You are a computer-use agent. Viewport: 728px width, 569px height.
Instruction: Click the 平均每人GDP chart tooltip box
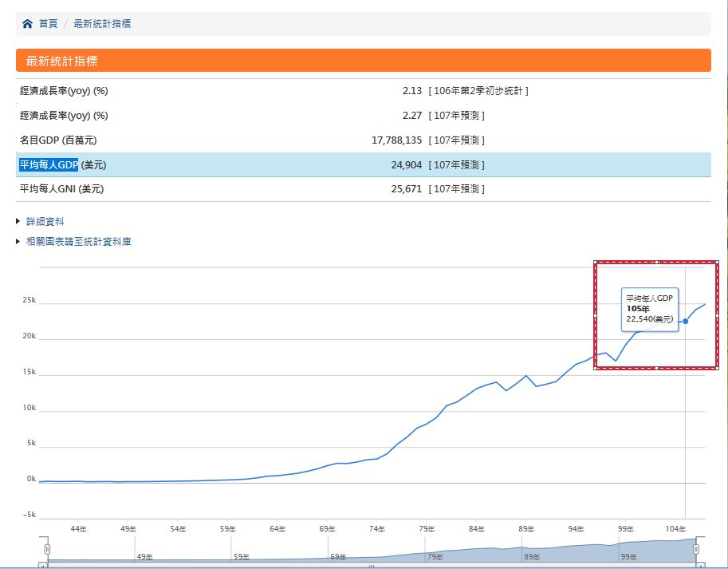pos(649,308)
